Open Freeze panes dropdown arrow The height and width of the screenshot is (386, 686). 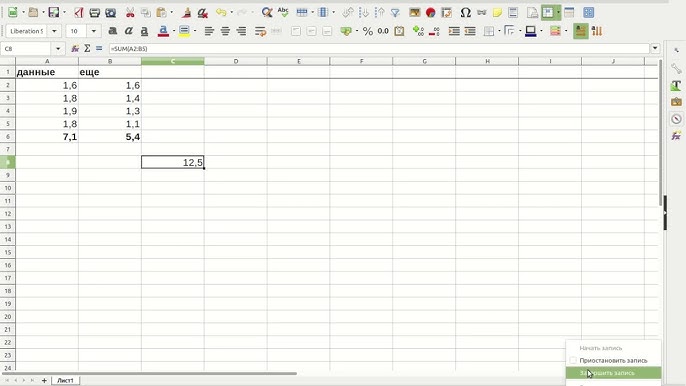(x=558, y=13)
